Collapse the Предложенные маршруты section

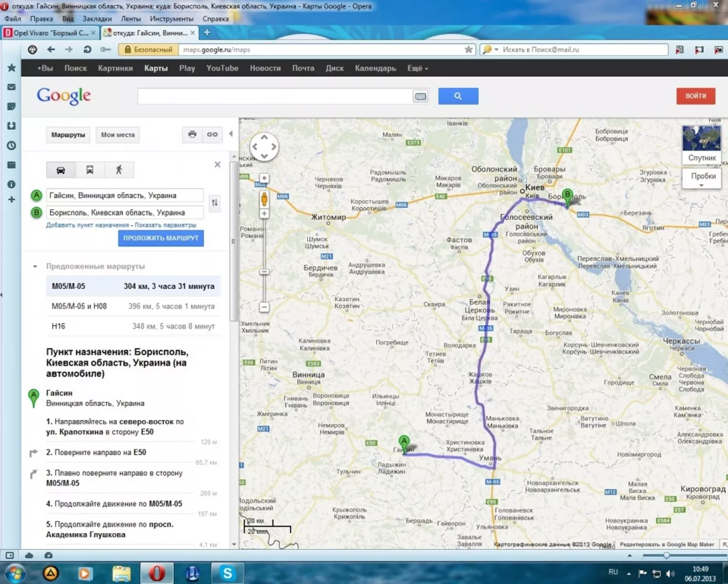pyautogui.click(x=35, y=266)
